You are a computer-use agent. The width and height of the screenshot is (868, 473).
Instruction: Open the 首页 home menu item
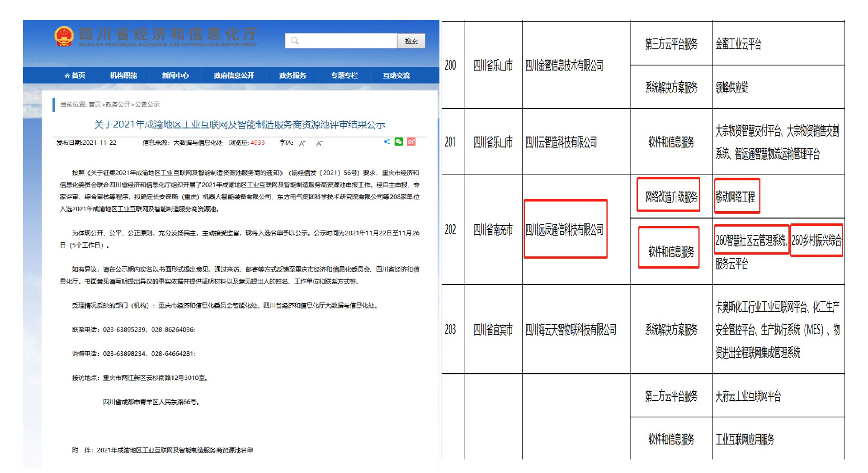[75, 76]
